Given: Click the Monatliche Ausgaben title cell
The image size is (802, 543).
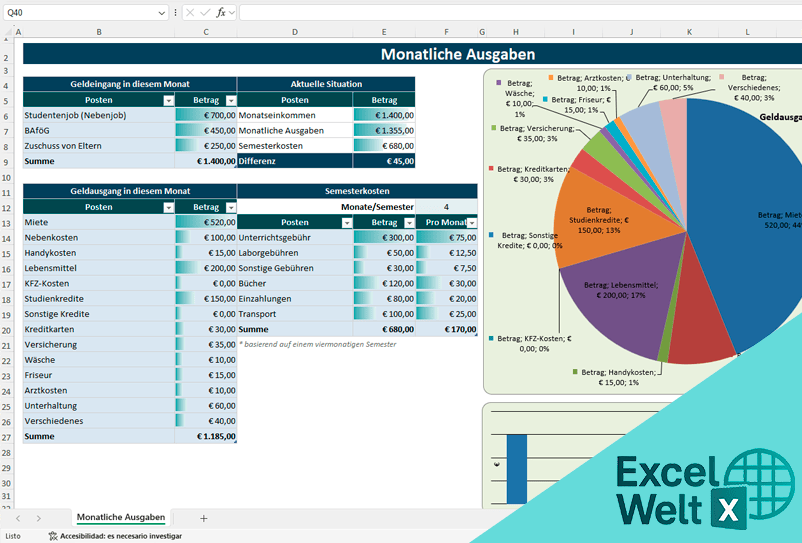Looking at the screenshot, I should (x=458, y=54).
